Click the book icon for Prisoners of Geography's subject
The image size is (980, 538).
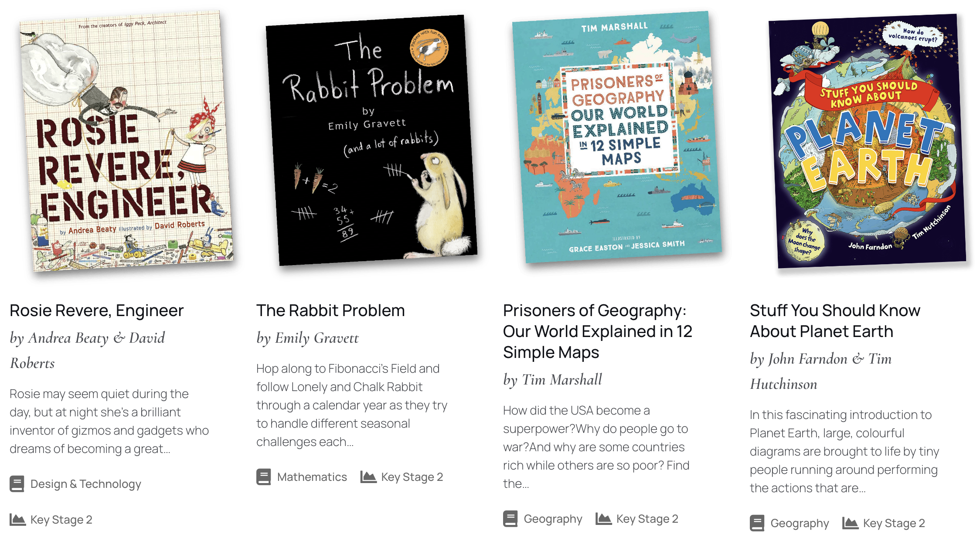[510, 519]
